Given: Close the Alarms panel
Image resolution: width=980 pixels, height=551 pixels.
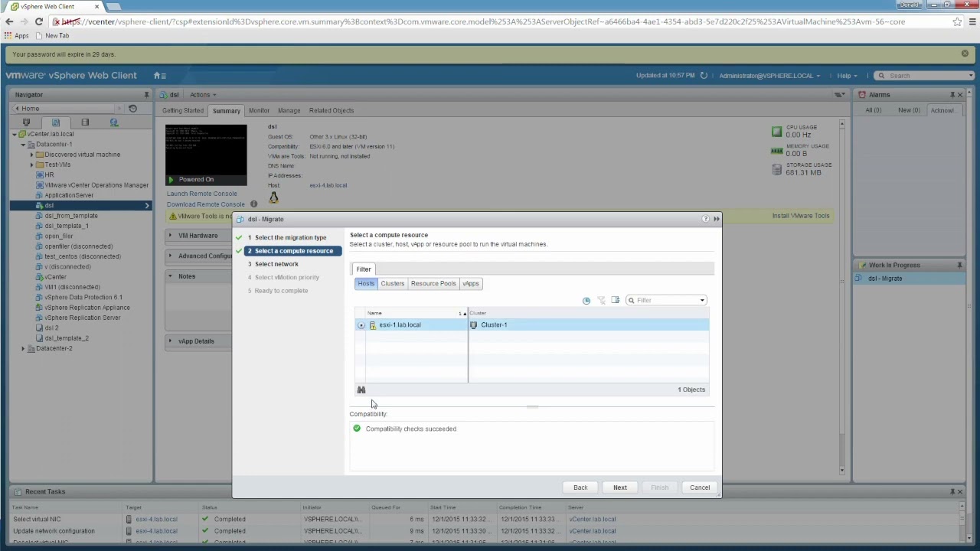Looking at the screenshot, I should pyautogui.click(x=960, y=95).
